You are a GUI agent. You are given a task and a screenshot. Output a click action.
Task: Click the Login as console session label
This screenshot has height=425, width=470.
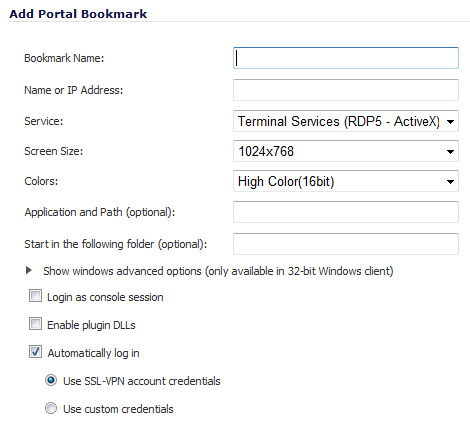[x=105, y=297]
